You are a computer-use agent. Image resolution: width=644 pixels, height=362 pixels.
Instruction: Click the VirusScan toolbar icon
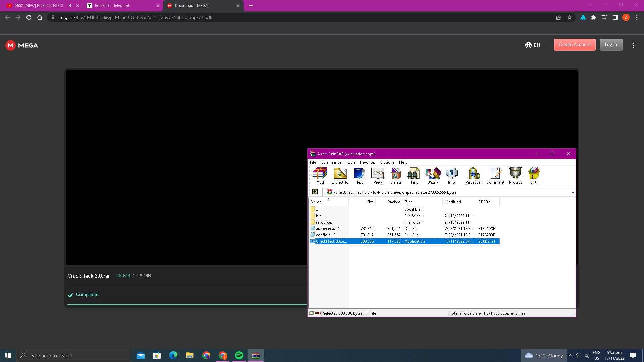474,176
